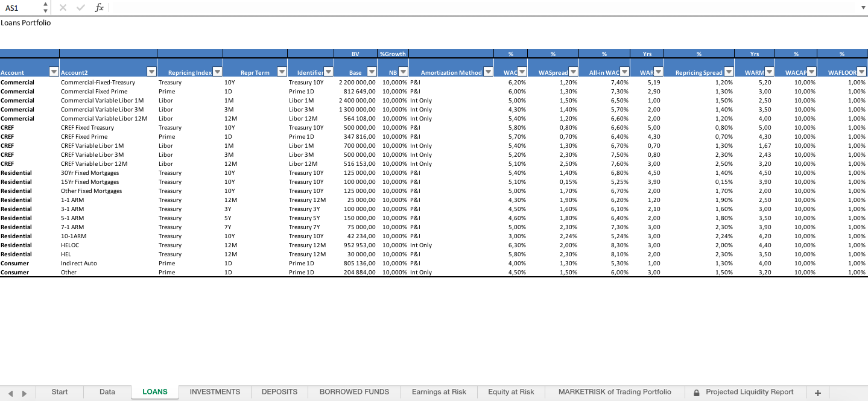Open the Repricing Index filter dropdown

tap(216, 71)
